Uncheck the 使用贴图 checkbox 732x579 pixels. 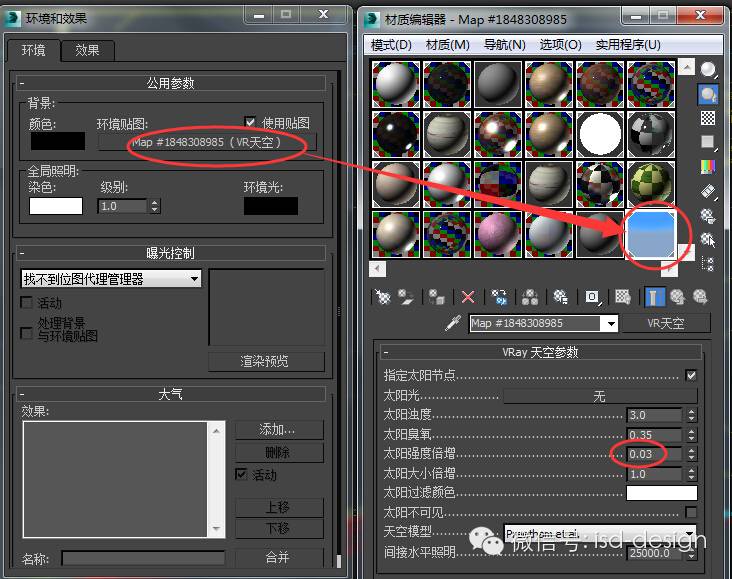(x=250, y=122)
